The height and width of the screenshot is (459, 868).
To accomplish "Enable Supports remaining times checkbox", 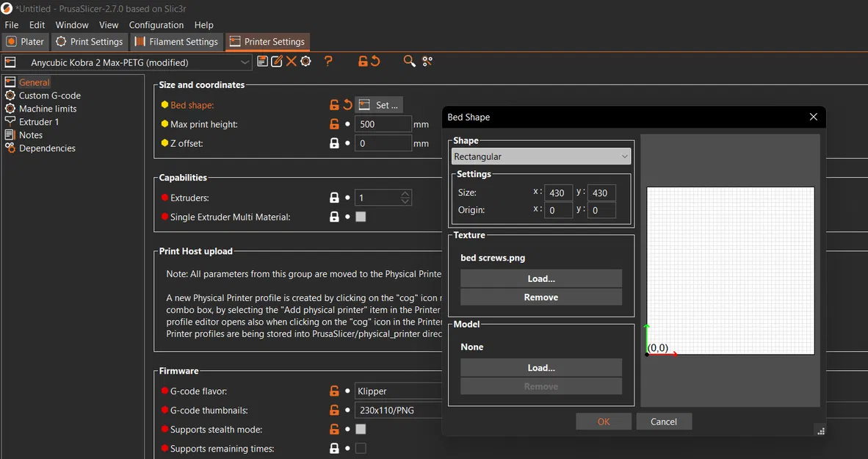I will pyautogui.click(x=361, y=449).
